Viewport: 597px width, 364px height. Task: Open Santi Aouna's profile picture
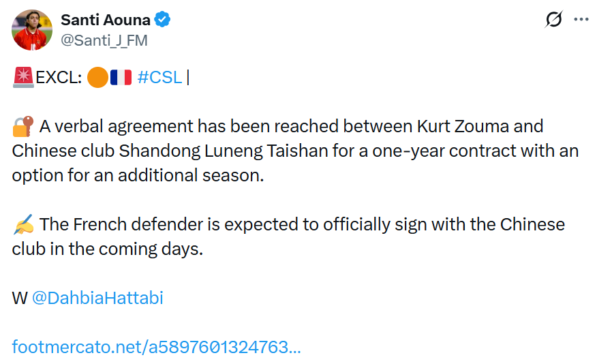coord(32,30)
